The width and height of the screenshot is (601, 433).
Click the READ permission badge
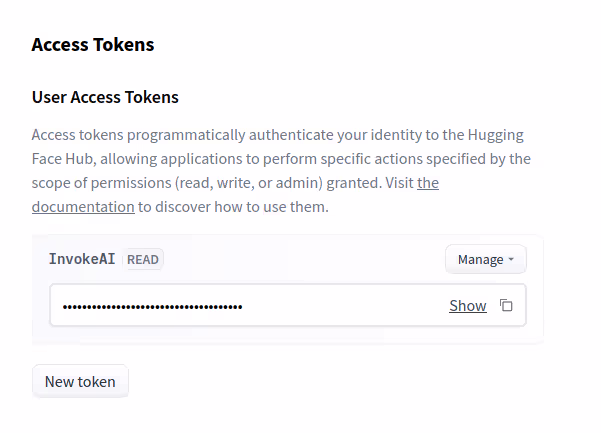(x=143, y=260)
